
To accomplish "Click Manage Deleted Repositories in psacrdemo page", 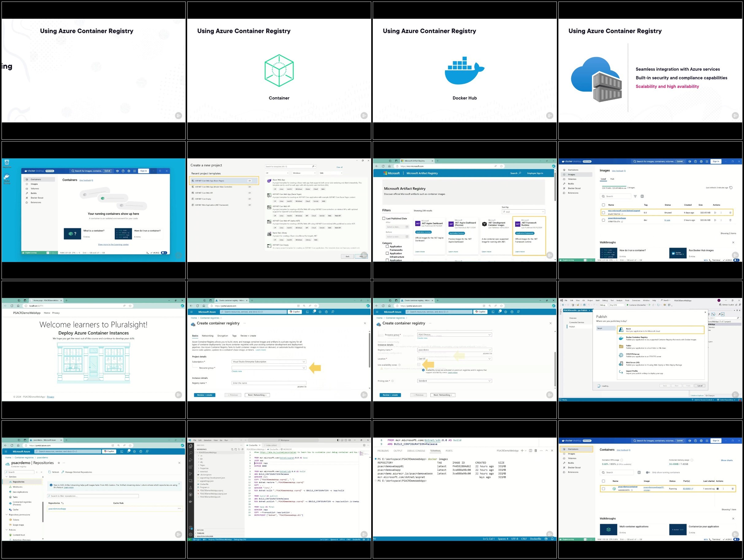I will click(x=77, y=472).
